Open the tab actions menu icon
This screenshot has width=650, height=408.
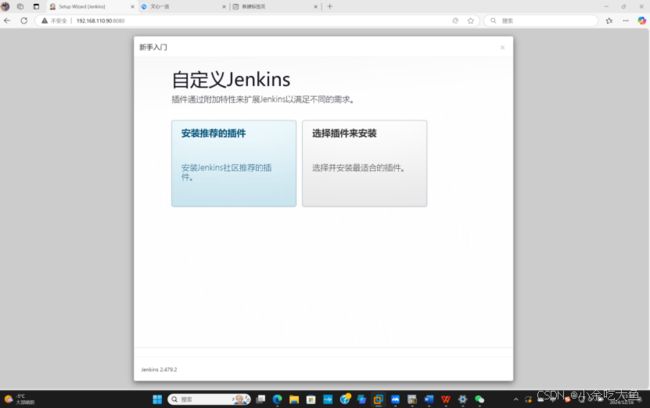click(36, 7)
